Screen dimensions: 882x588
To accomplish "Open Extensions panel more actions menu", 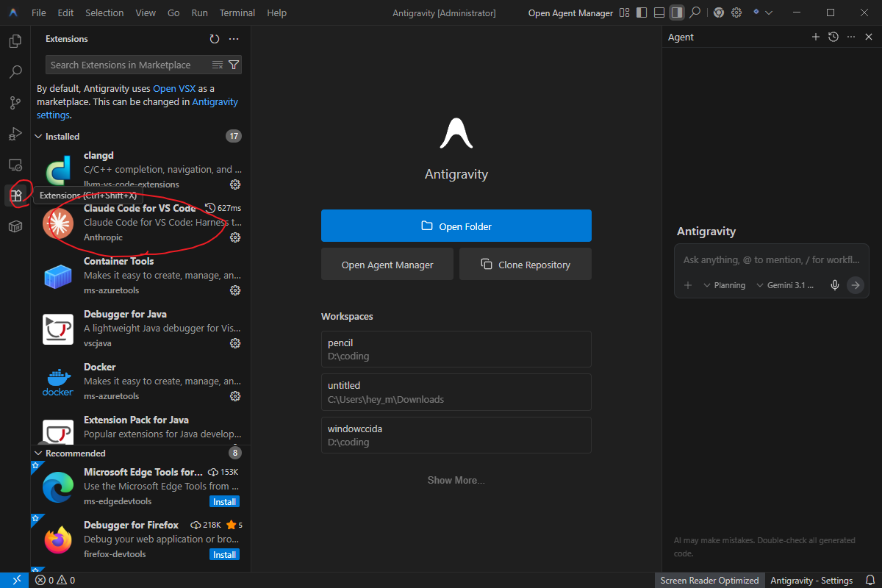I will tap(234, 39).
